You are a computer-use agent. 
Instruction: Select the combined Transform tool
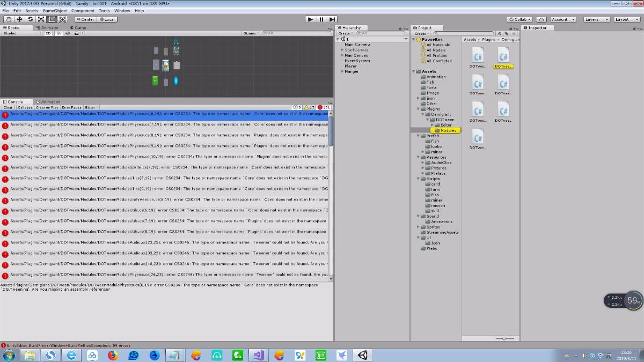point(62,19)
